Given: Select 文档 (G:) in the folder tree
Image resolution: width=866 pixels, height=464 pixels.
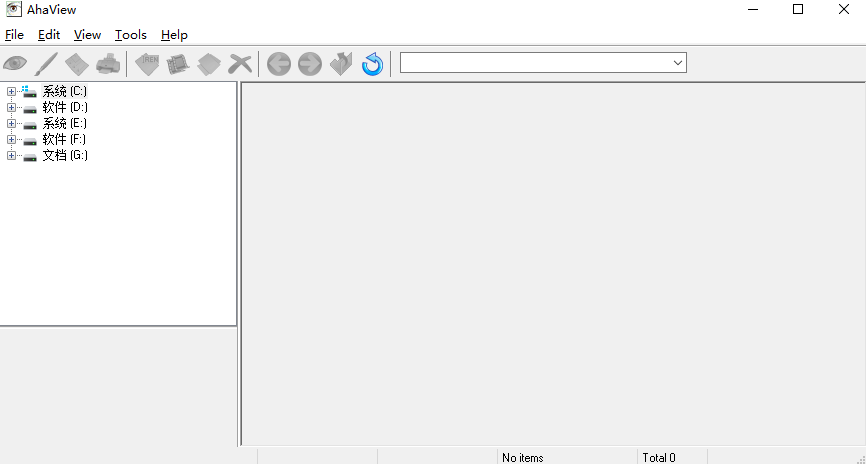Looking at the screenshot, I should point(65,155).
